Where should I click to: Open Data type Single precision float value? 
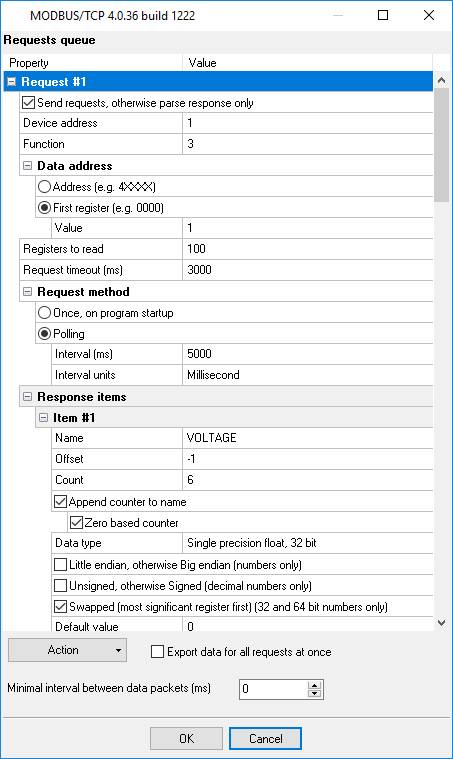click(x=308, y=543)
